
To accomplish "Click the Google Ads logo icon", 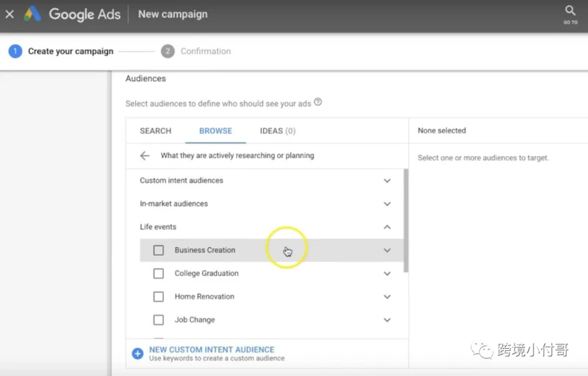I will 32,14.
